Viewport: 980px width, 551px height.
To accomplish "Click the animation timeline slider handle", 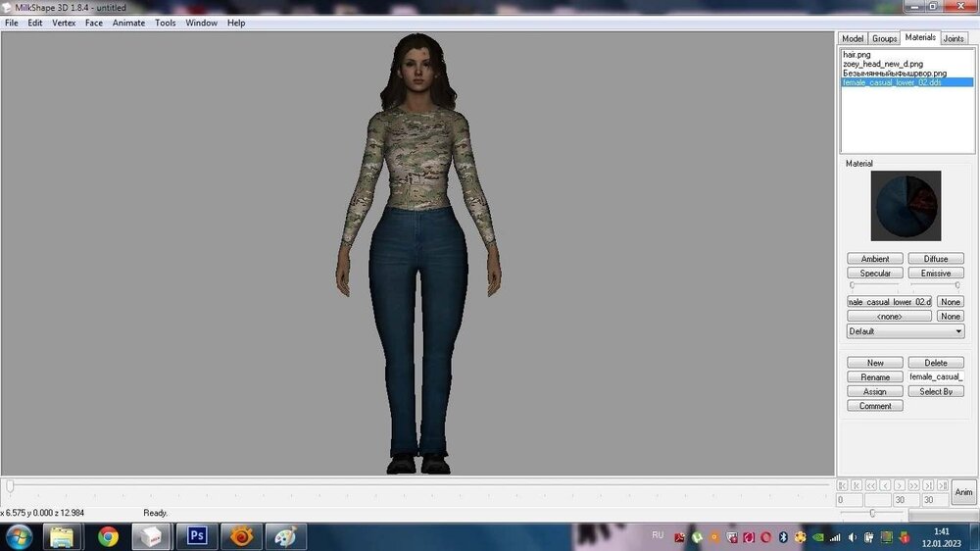I will 10,485.
